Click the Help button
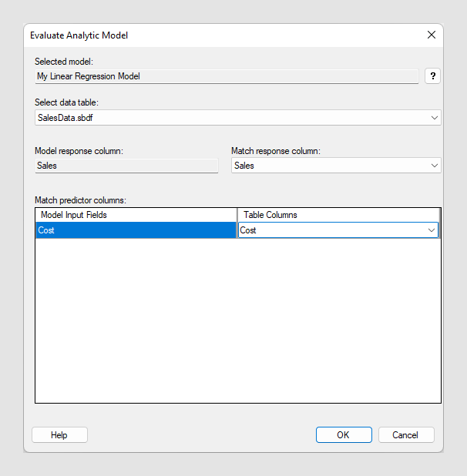The image size is (467, 476). (x=59, y=434)
